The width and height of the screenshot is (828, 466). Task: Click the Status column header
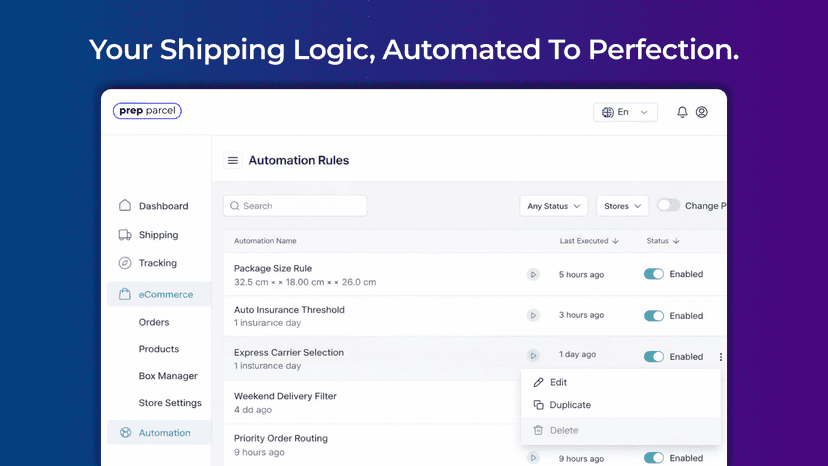coord(657,241)
